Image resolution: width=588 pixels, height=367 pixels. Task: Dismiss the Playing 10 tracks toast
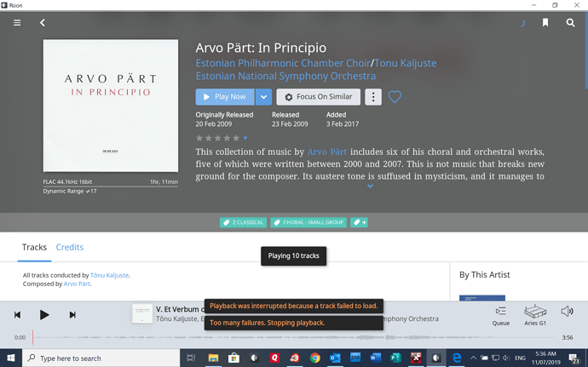(294, 255)
